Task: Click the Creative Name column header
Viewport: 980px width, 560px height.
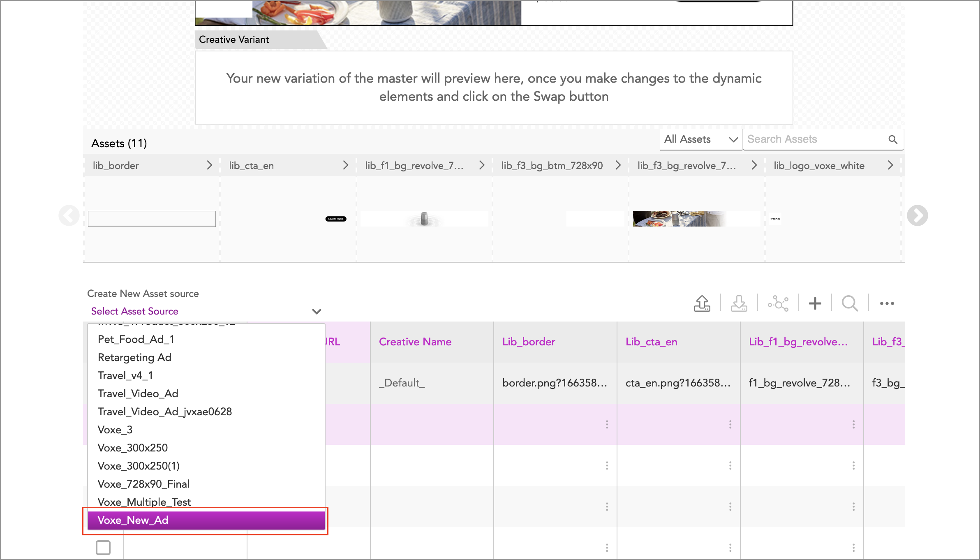Action: (415, 342)
